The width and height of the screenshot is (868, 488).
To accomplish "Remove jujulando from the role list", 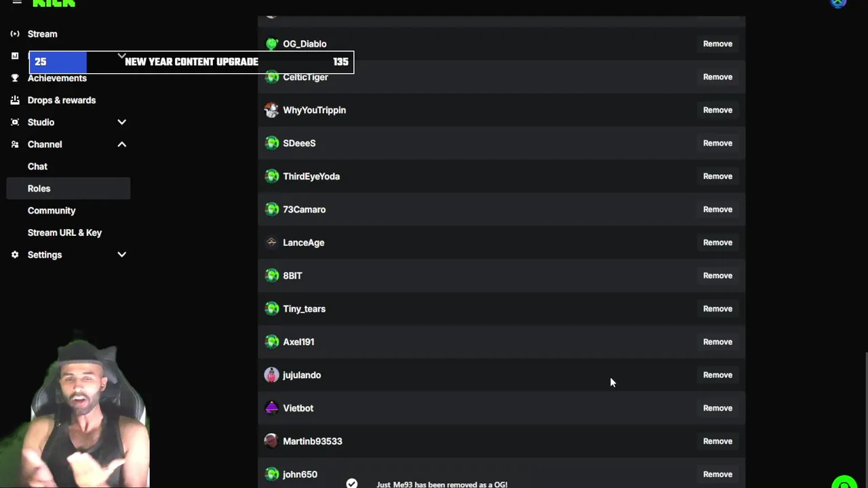I will coord(717,375).
